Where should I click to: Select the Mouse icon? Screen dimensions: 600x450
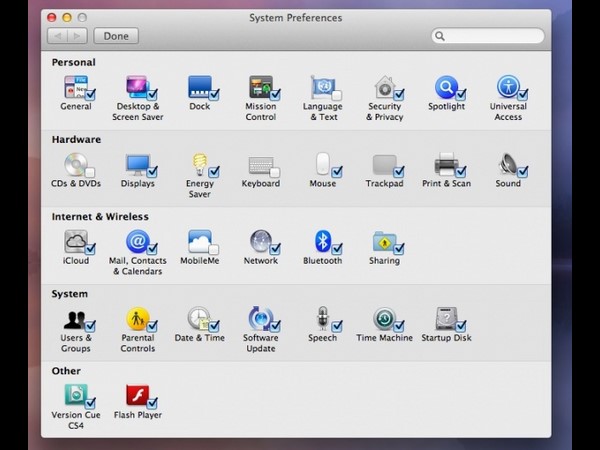323,164
